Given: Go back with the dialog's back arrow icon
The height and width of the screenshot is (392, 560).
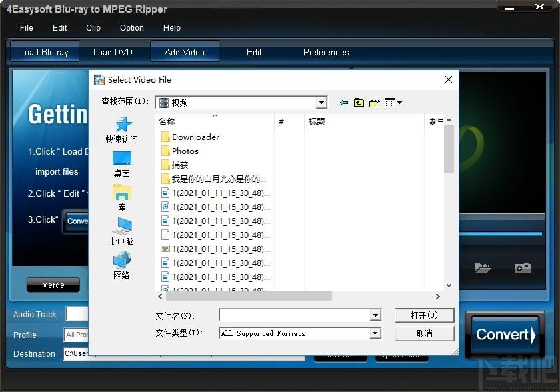Looking at the screenshot, I should 343,103.
